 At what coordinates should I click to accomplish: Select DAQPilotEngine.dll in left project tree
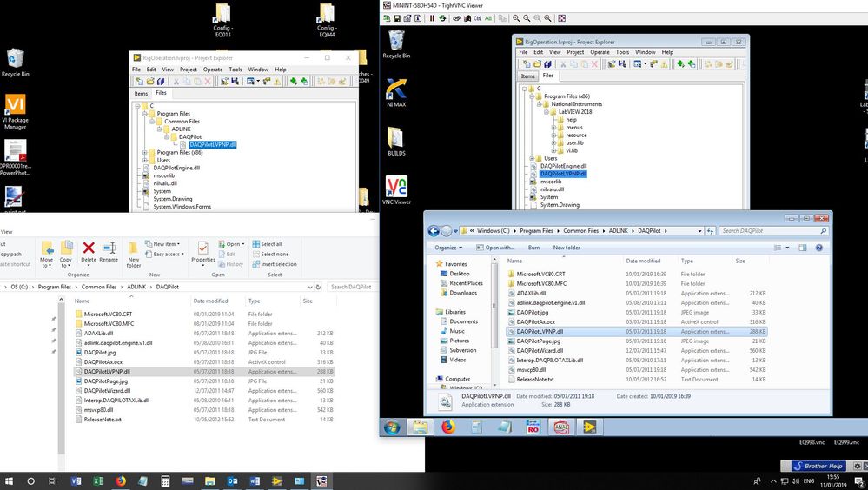click(176, 168)
